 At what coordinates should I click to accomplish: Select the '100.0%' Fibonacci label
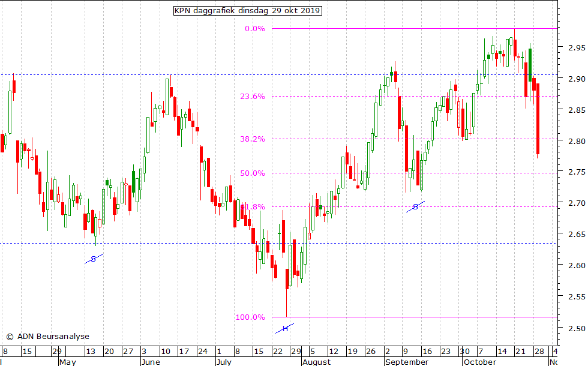(x=250, y=317)
